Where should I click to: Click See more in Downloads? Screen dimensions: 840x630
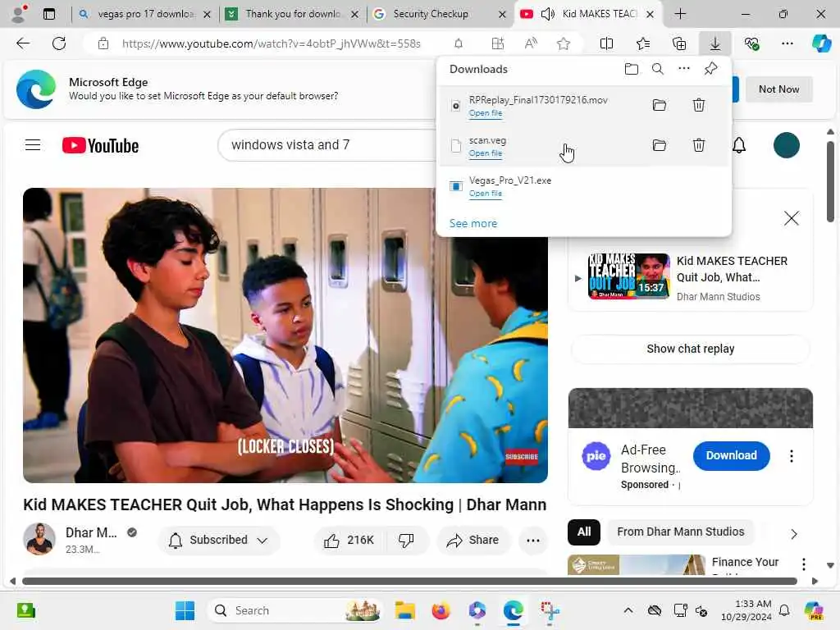click(473, 223)
